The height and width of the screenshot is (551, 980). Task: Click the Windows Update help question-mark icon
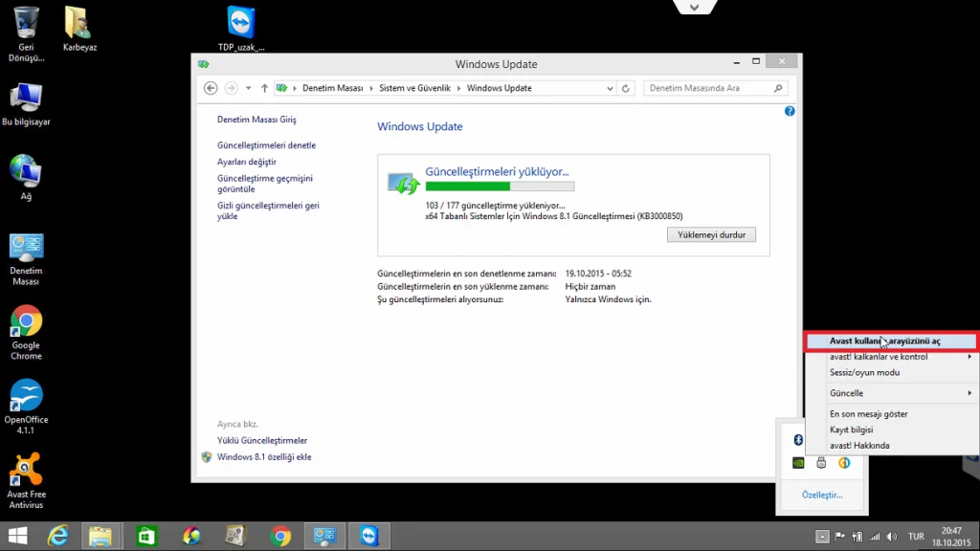[x=790, y=111]
